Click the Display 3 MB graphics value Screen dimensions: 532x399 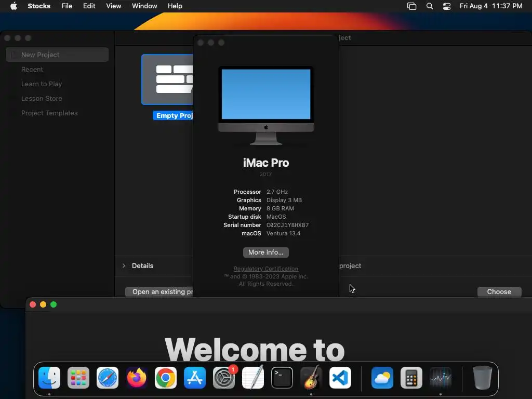(x=284, y=200)
